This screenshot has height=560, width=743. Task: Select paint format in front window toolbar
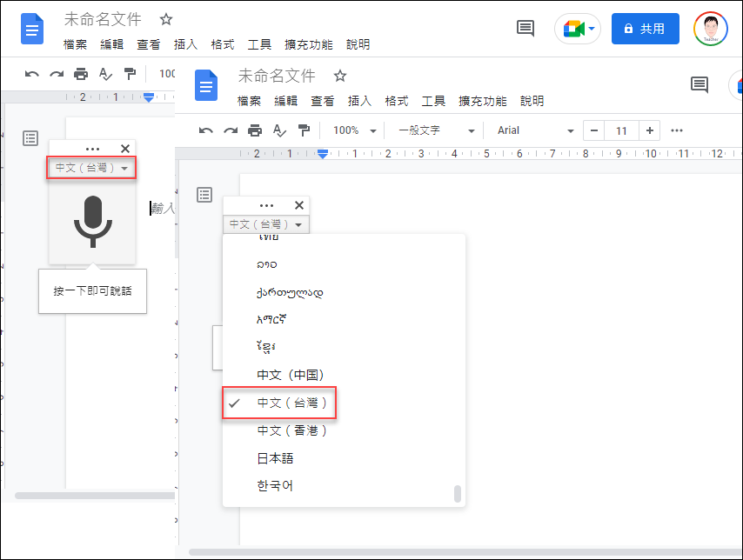coord(304,130)
